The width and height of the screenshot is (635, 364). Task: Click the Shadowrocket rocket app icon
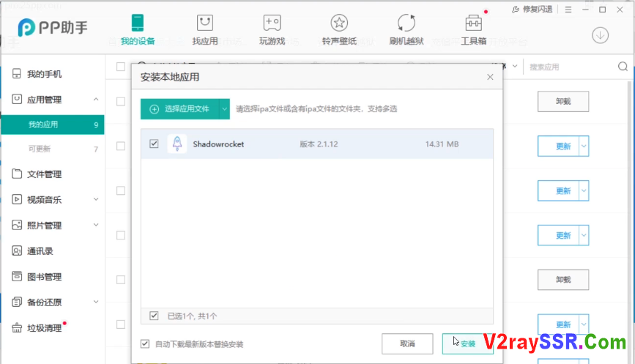[177, 144]
